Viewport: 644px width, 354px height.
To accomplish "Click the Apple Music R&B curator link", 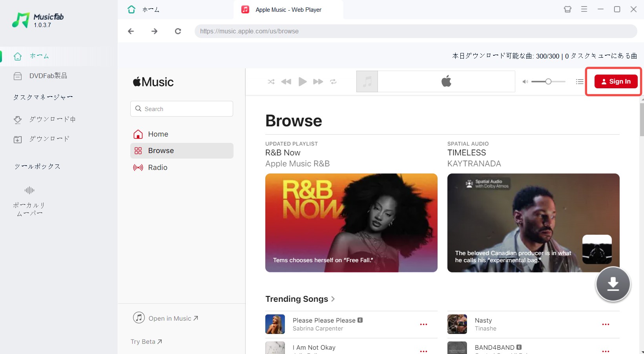I will pos(297,164).
